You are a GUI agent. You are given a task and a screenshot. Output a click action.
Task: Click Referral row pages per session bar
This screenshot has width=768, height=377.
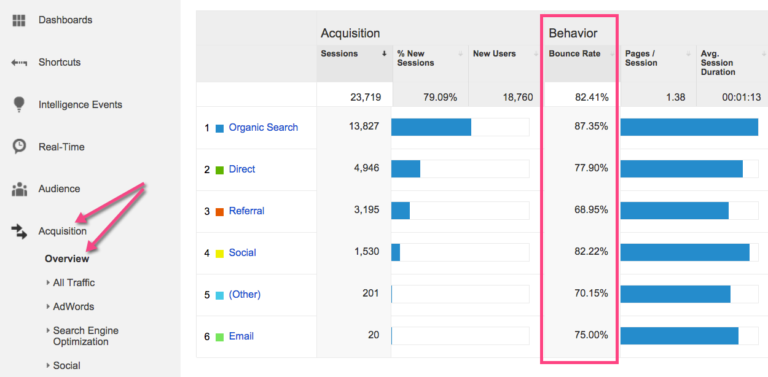674,211
